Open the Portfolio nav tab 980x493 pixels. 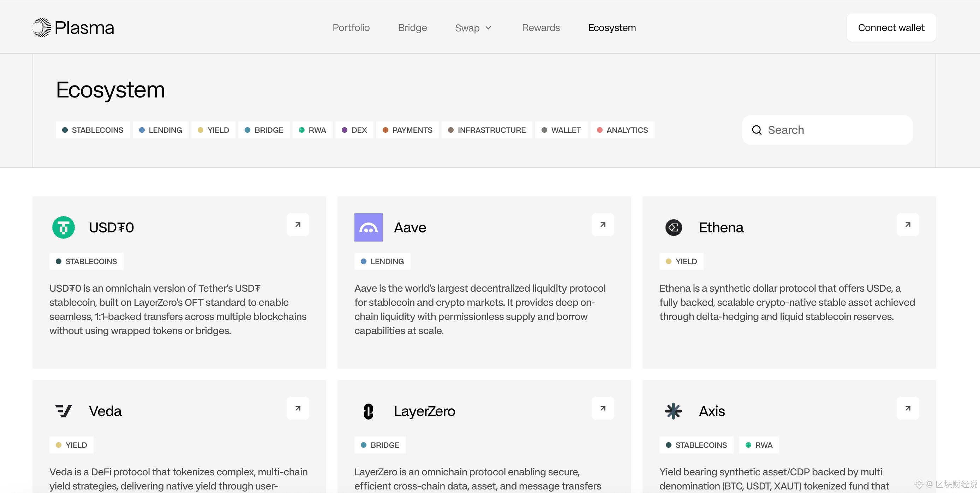351,28
